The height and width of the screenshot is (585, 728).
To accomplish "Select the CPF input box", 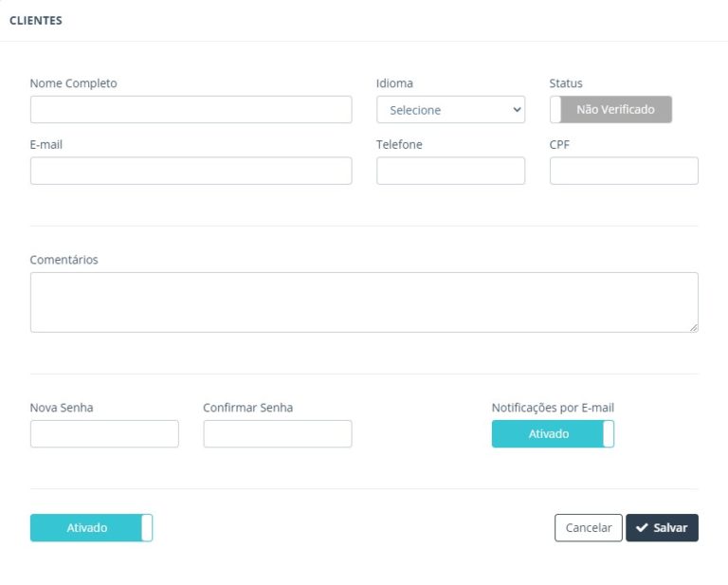I will 624,171.
